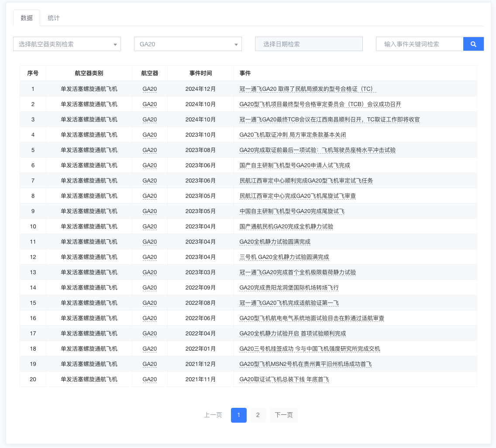Open event 冠一通飞GA20最终TCB会议在江西南昌顺利召开
Screen dimensions: 496x448
[330, 120]
